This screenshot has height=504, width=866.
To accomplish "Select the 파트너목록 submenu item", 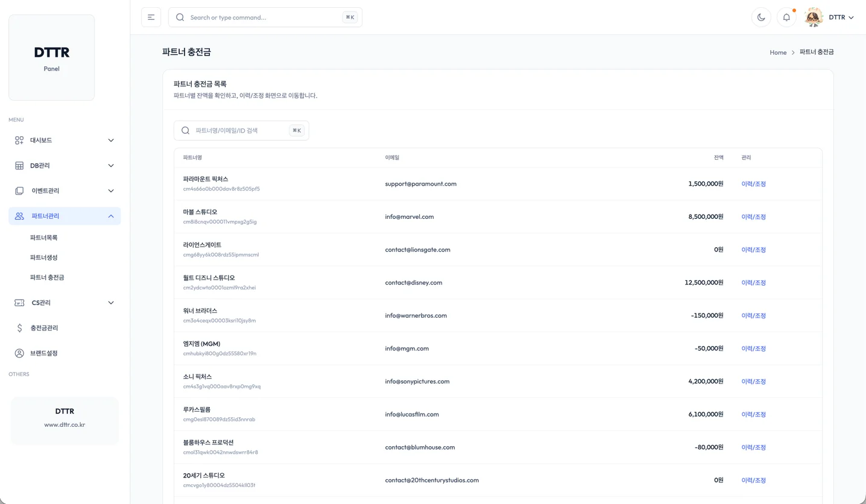I will point(44,238).
